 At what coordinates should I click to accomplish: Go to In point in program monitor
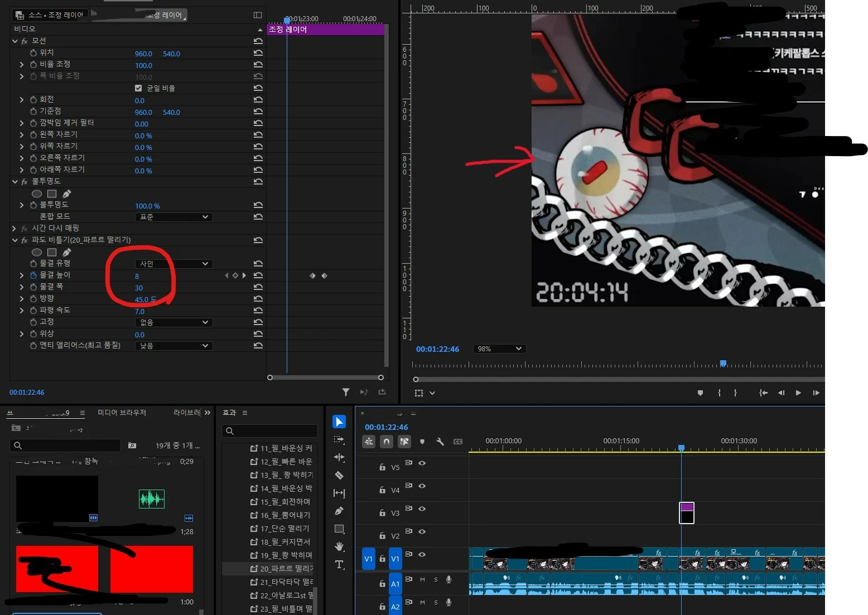[764, 393]
